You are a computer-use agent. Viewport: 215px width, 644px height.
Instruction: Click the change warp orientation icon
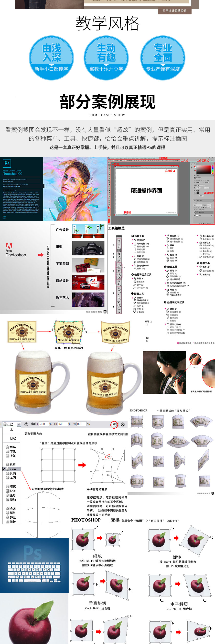26,424
